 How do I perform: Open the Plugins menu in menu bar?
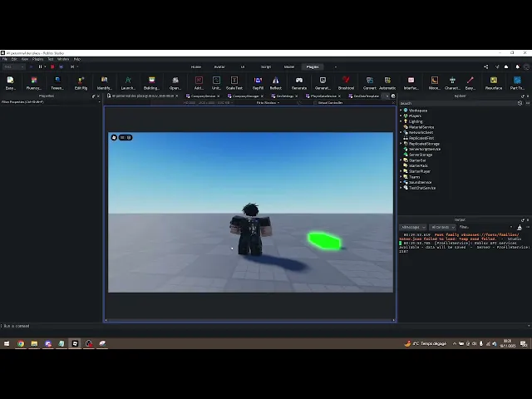37,59
